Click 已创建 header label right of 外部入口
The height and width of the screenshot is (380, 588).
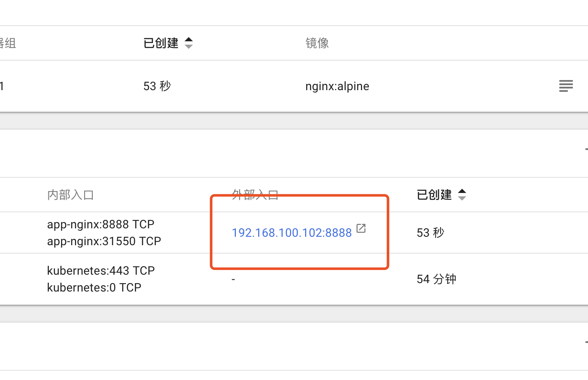tap(434, 195)
